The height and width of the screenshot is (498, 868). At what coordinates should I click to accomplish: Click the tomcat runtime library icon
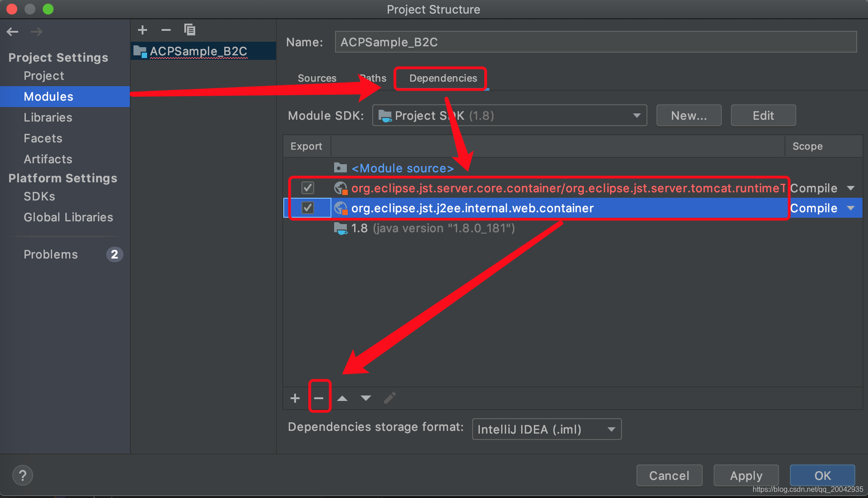point(340,188)
